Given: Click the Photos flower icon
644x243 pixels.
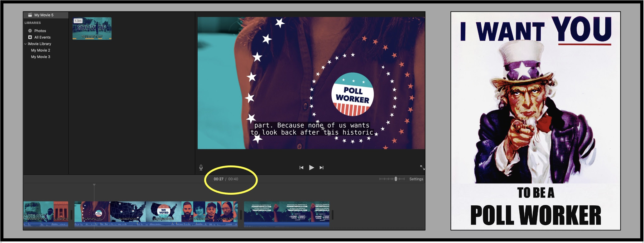Looking at the screenshot, I should pos(30,31).
